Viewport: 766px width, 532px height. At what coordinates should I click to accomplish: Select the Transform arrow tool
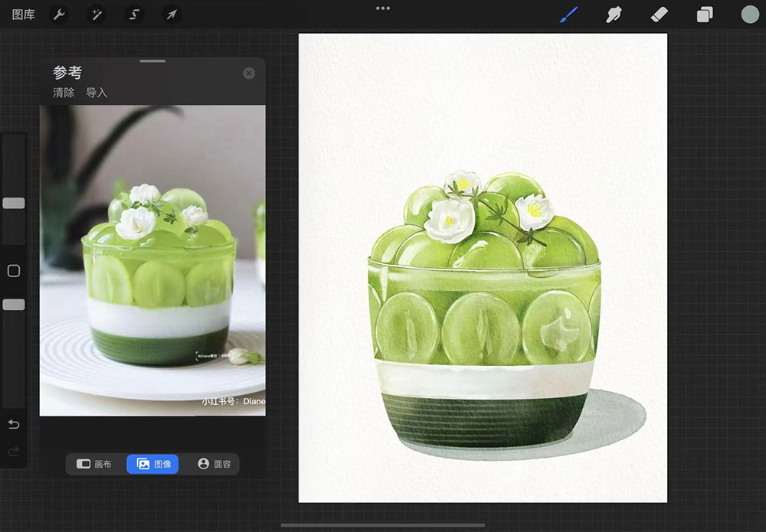click(172, 15)
